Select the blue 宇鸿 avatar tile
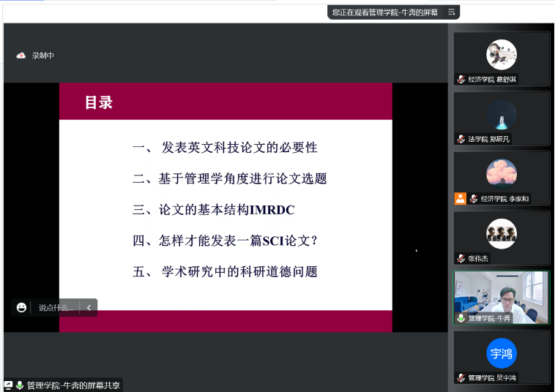The image size is (555, 392). [502, 353]
